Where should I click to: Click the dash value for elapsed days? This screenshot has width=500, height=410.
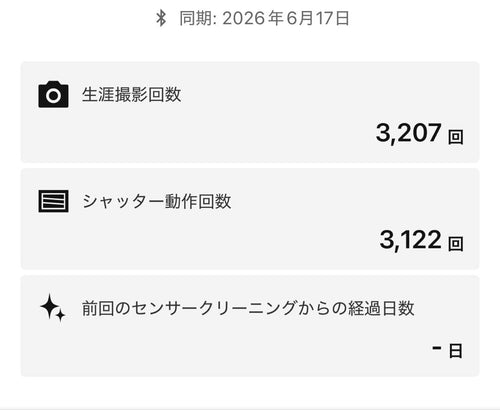tap(437, 348)
